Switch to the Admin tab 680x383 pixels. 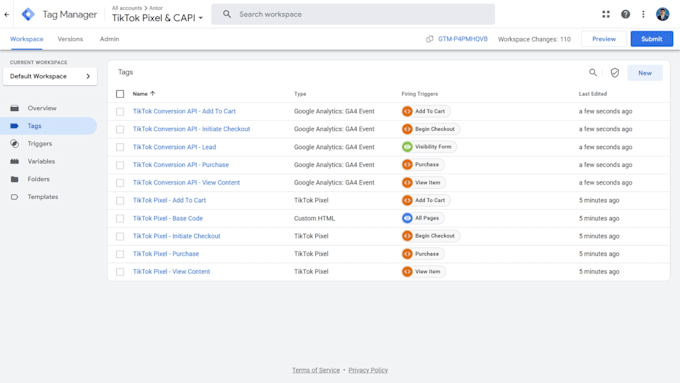pyautogui.click(x=109, y=39)
